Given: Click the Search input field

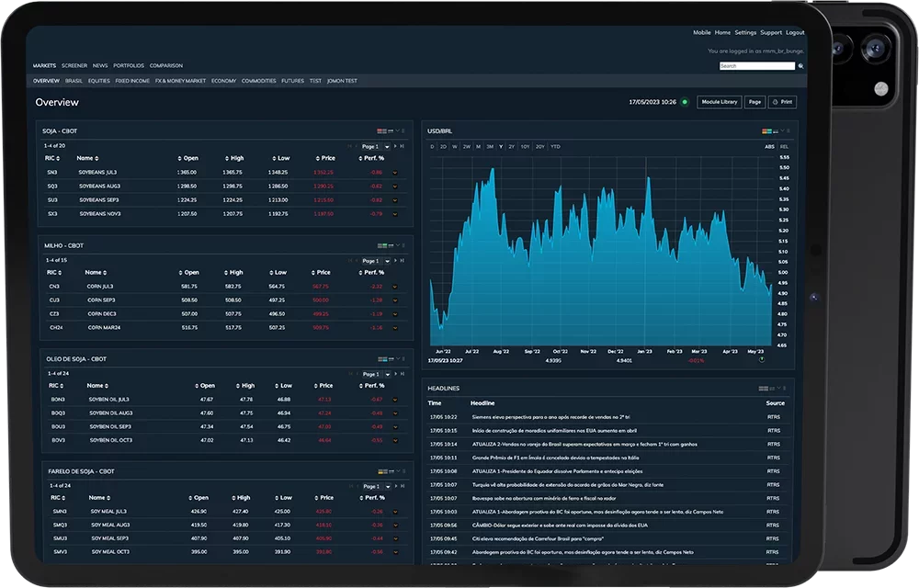Looking at the screenshot, I should [x=756, y=66].
